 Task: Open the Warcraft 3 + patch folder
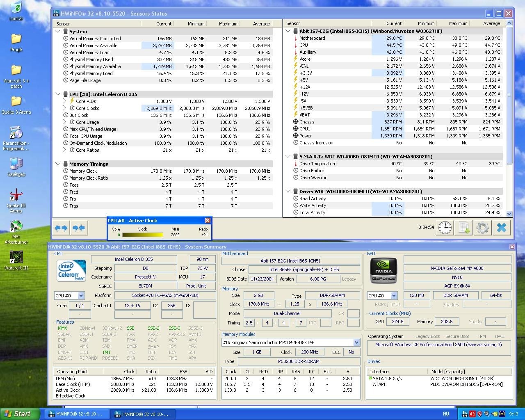pyautogui.click(x=16, y=77)
